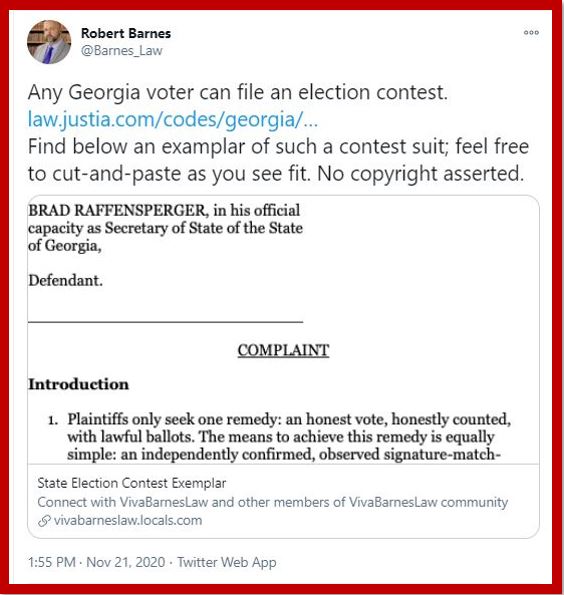Click the Introduction heading in card
Viewport: 564px width, 595px height.
coord(79,384)
